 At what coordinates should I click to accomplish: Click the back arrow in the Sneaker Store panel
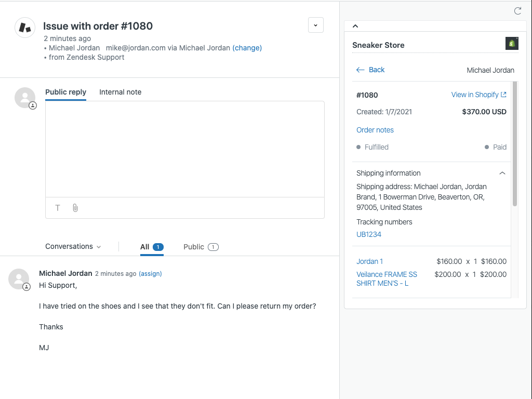360,70
